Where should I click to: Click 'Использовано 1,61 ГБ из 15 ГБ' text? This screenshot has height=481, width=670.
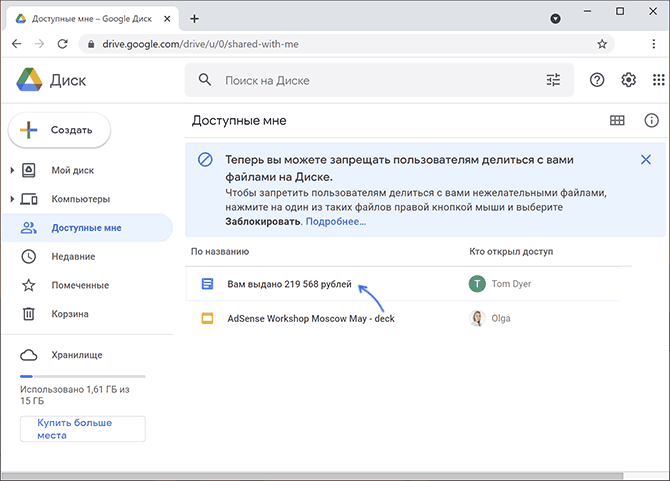tap(75, 395)
